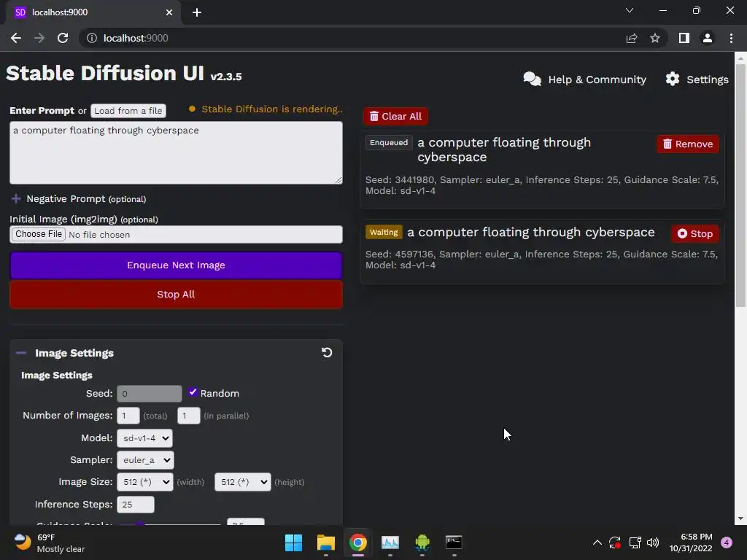The height and width of the screenshot is (560, 747).
Task: Open the Help & Community chat icon
Action: point(532,79)
